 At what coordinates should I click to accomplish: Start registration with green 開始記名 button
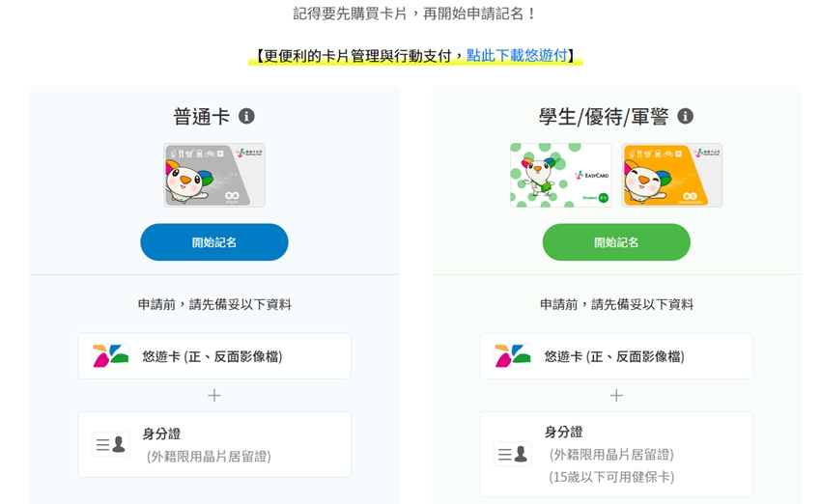616,242
